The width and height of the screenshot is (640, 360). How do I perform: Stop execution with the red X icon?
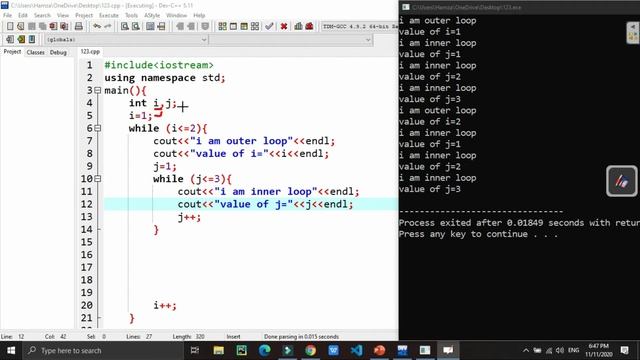click(284, 27)
